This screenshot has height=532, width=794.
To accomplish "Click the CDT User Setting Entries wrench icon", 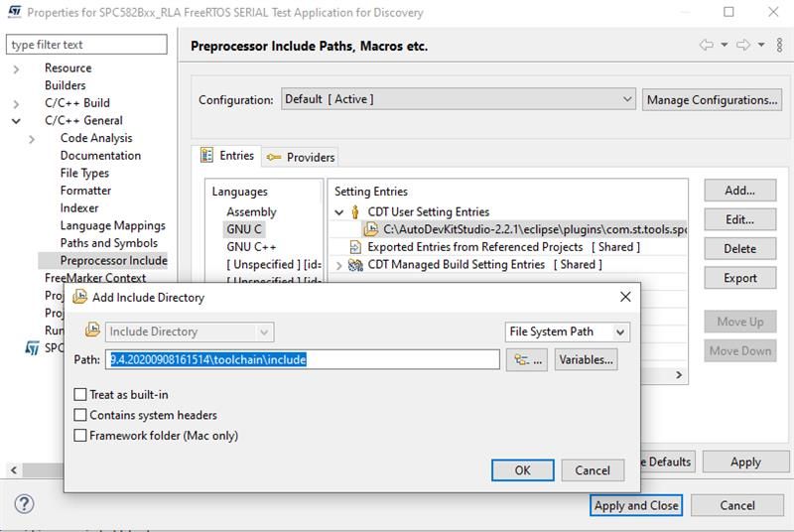I will point(354,211).
